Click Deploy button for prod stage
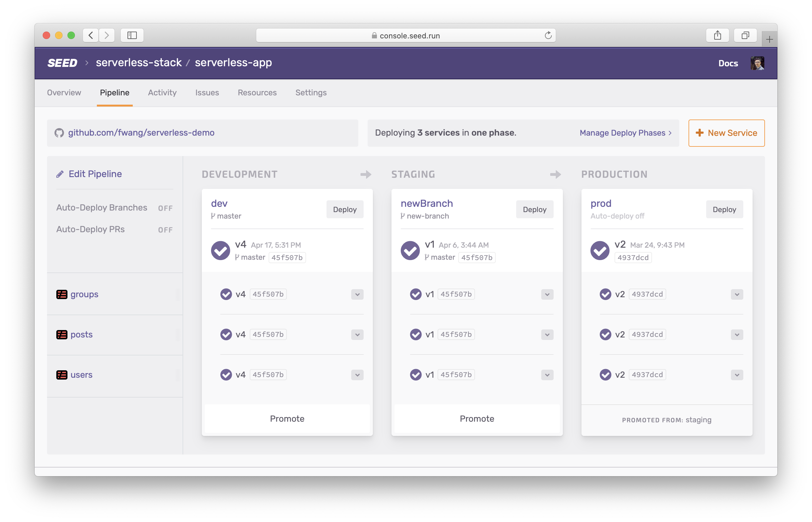 click(x=724, y=209)
